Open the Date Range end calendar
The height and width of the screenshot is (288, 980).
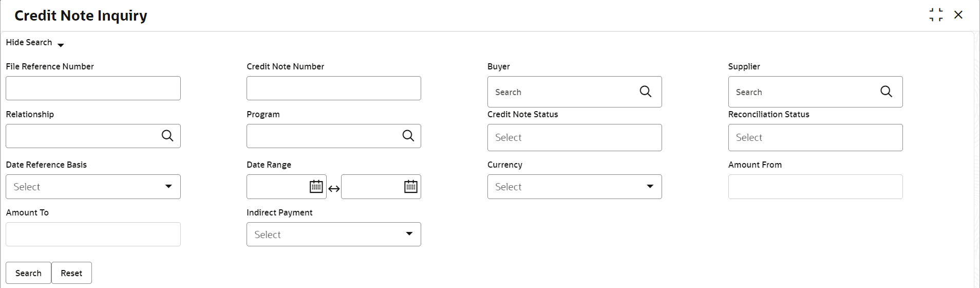point(411,187)
